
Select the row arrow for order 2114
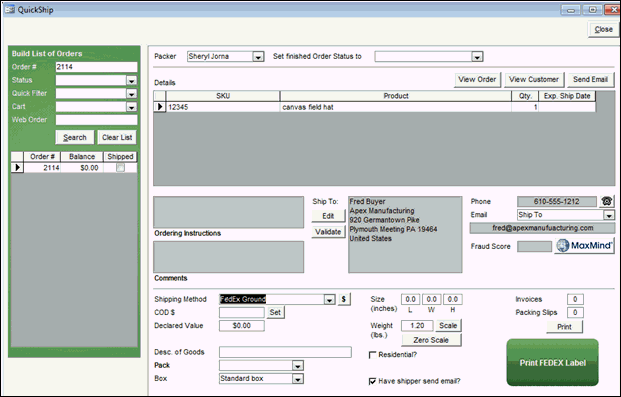(x=17, y=168)
